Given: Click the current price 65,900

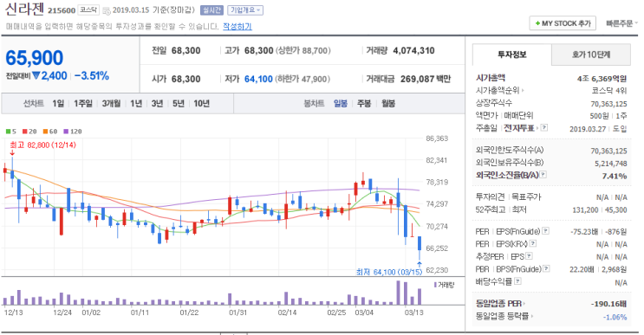Looking at the screenshot, I should point(35,58).
